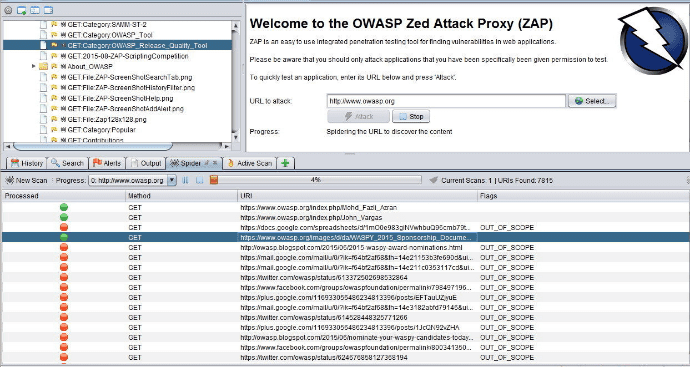Click the Attack button
This screenshot has height=367, width=690.
click(359, 116)
